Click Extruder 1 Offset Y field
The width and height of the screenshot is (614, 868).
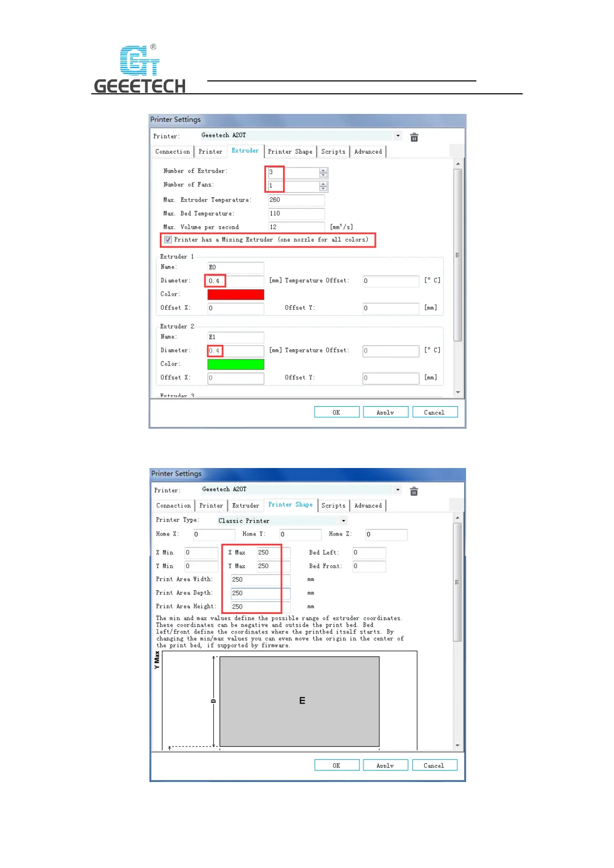[x=391, y=308]
